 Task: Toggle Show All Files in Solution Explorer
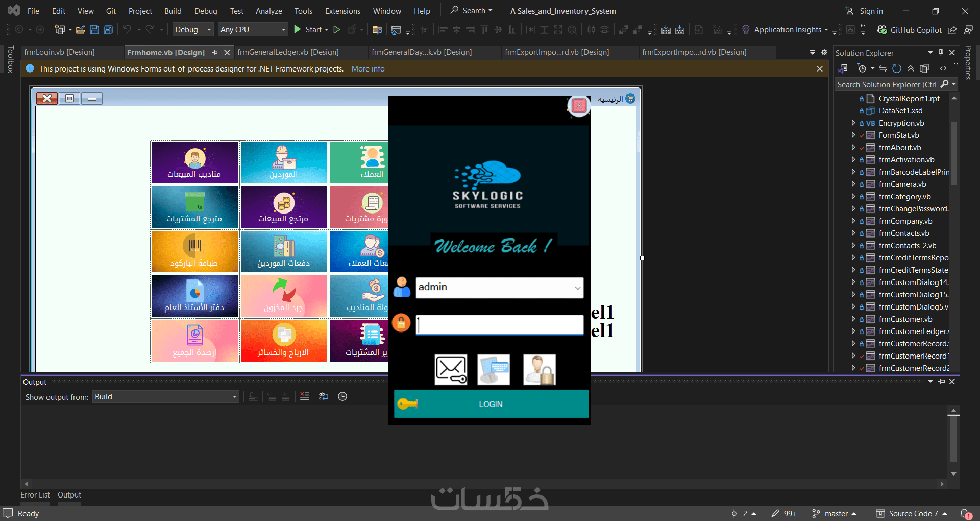click(924, 68)
